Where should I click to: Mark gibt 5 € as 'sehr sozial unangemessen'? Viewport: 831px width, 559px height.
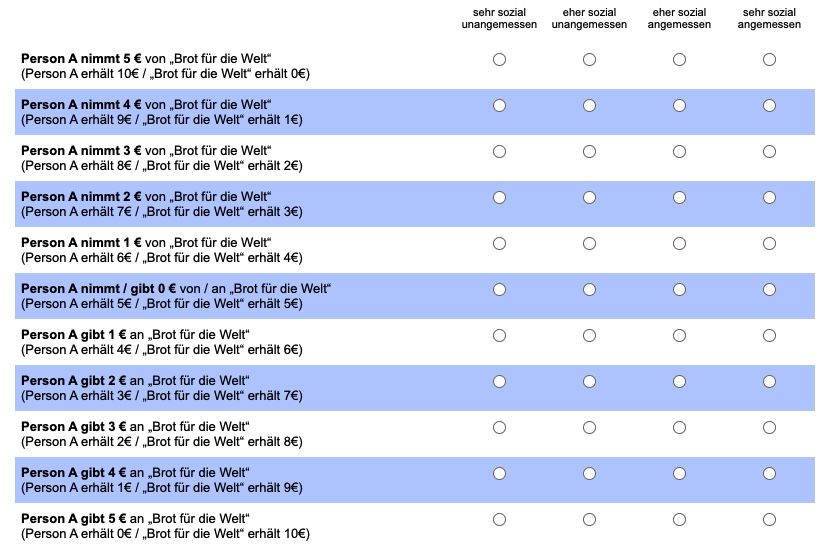499,520
